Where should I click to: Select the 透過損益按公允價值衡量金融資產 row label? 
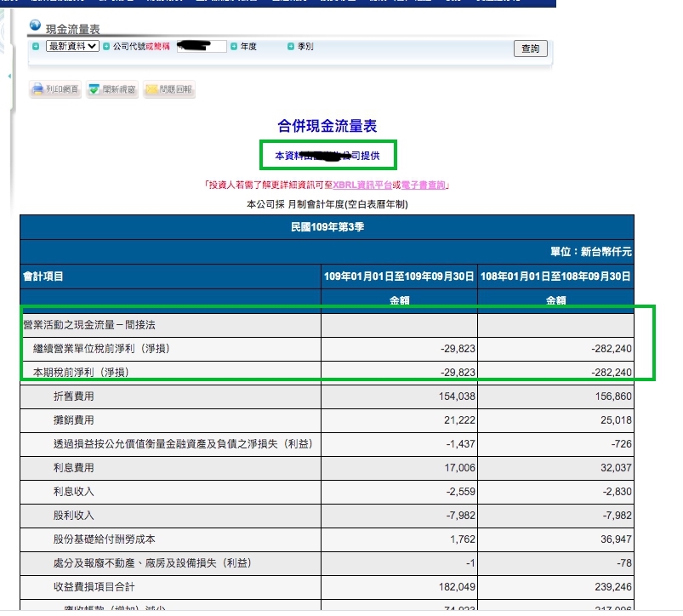click(x=184, y=444)
